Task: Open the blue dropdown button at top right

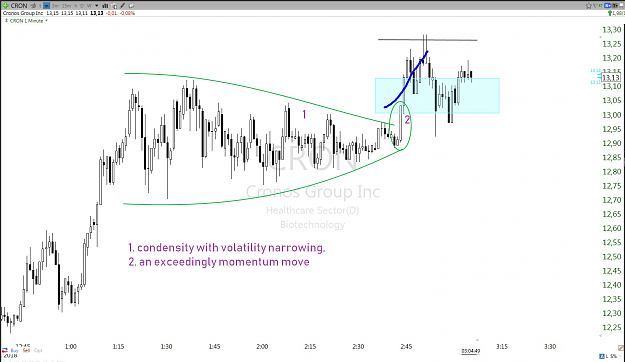Action: coord(607,6)
